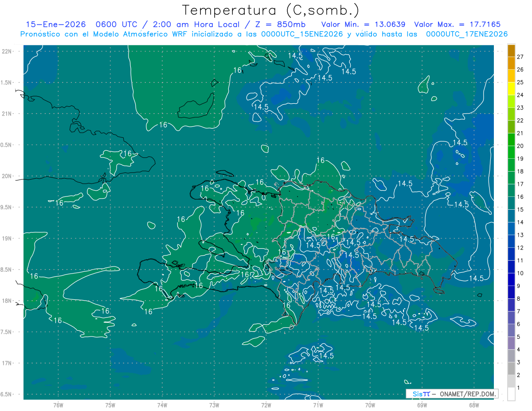This screenshot has width=532, height=411.
Task: Click the dark blue legend swatch beside 9
Action: pyautogui.click(x=512, y=280)
